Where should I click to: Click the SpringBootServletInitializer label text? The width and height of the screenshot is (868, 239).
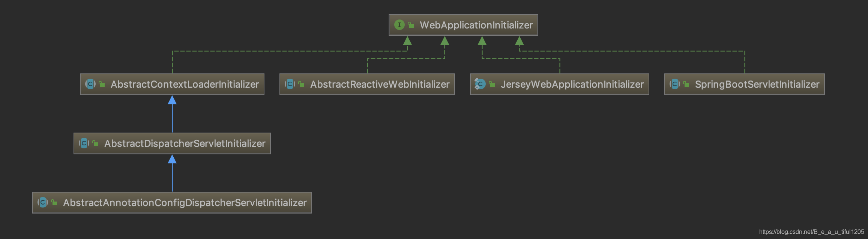click(757, 84)
